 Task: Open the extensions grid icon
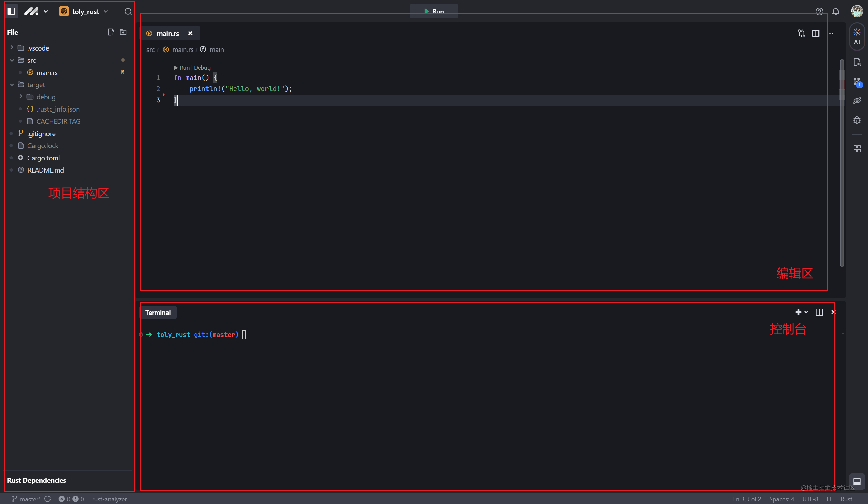[857, 149]
